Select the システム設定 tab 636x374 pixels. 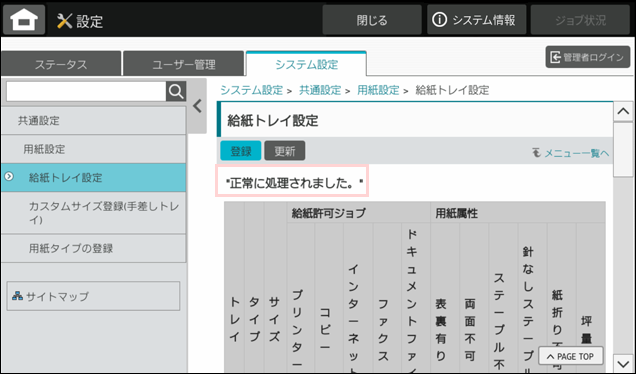(x=306, y=64)
